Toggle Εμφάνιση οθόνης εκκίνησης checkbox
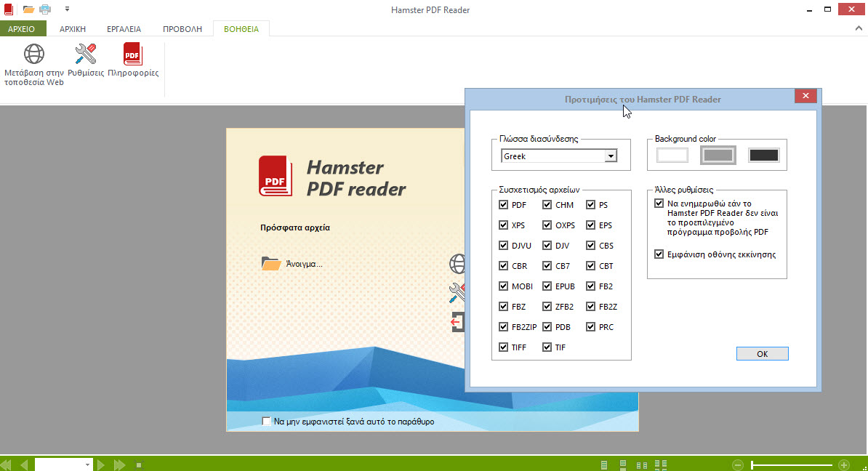Image resolution: width=868 pixels, height=471 pixels. coord(659,254)
